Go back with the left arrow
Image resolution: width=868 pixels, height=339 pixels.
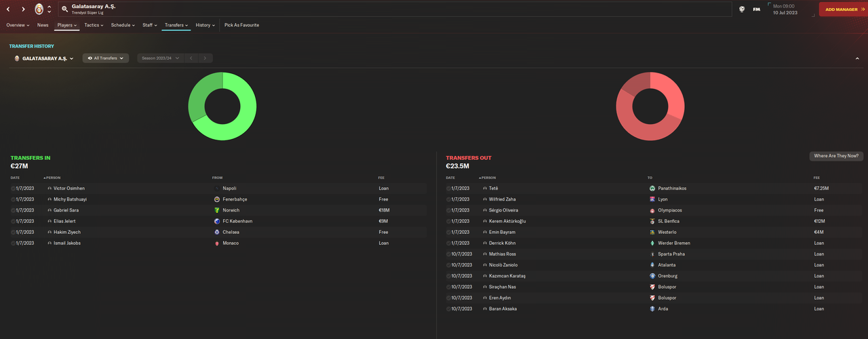pos(8,9)
